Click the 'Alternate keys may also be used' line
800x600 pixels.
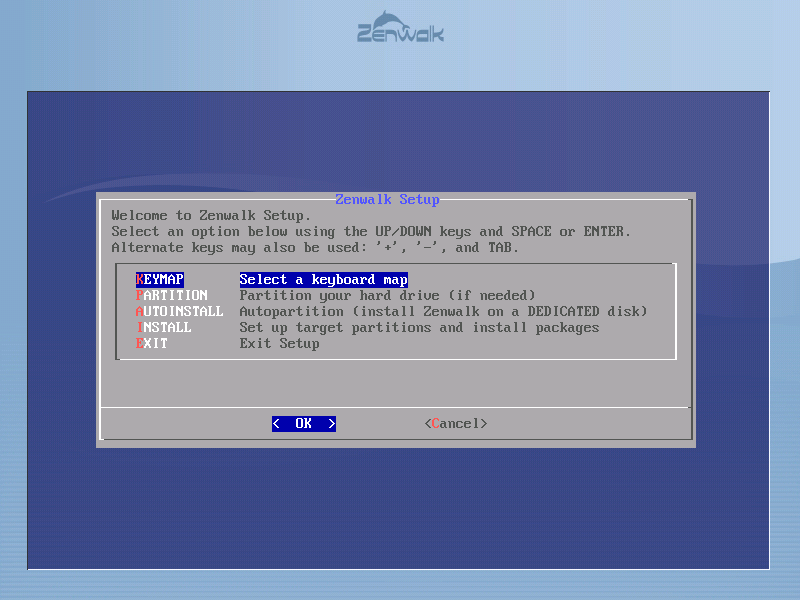pos(315,247)
